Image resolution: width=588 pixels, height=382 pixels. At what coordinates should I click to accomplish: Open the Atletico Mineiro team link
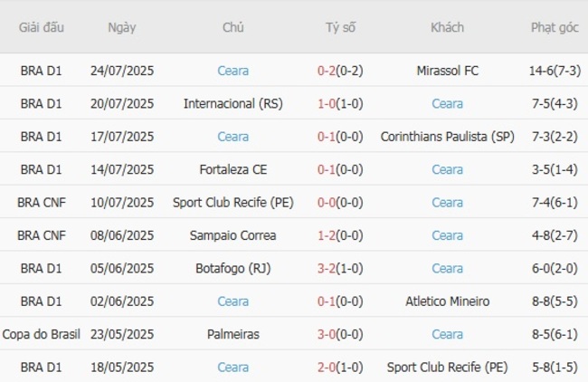[447, 301]
